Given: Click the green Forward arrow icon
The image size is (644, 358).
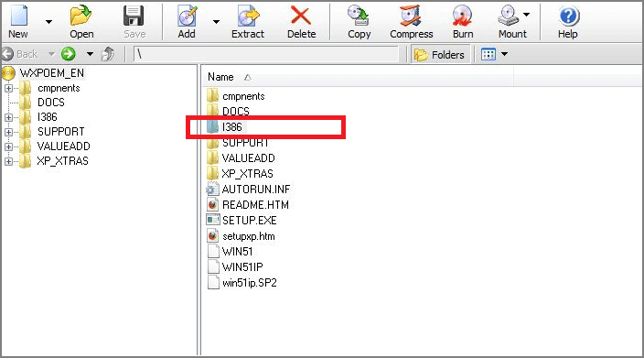Looking at the screenshot, I should (69, 54).
